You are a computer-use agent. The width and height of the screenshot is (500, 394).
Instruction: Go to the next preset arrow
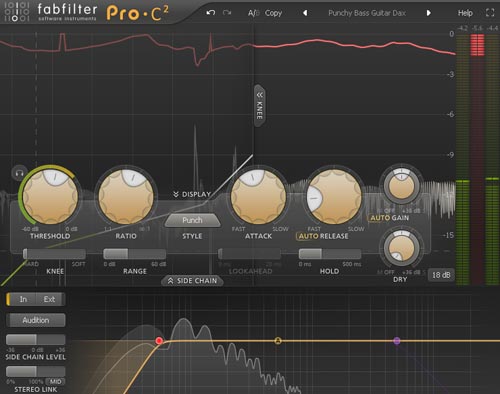(x=429, y=13)
